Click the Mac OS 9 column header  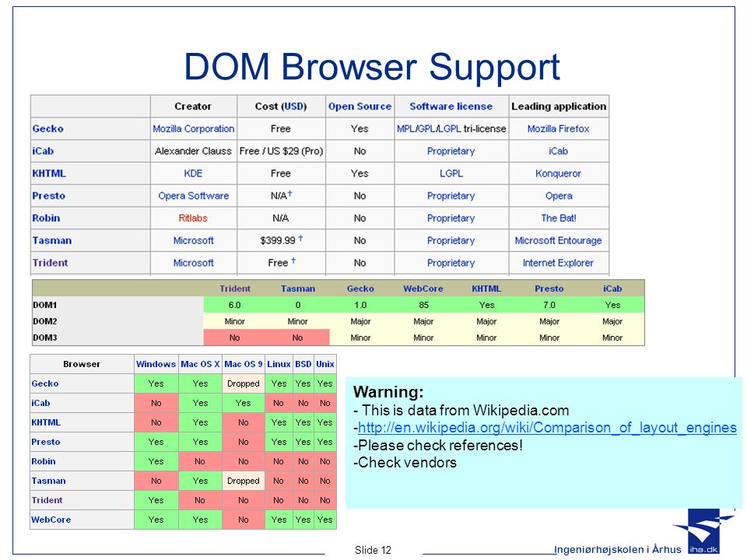pyautogui.click(x=243, y=364)
